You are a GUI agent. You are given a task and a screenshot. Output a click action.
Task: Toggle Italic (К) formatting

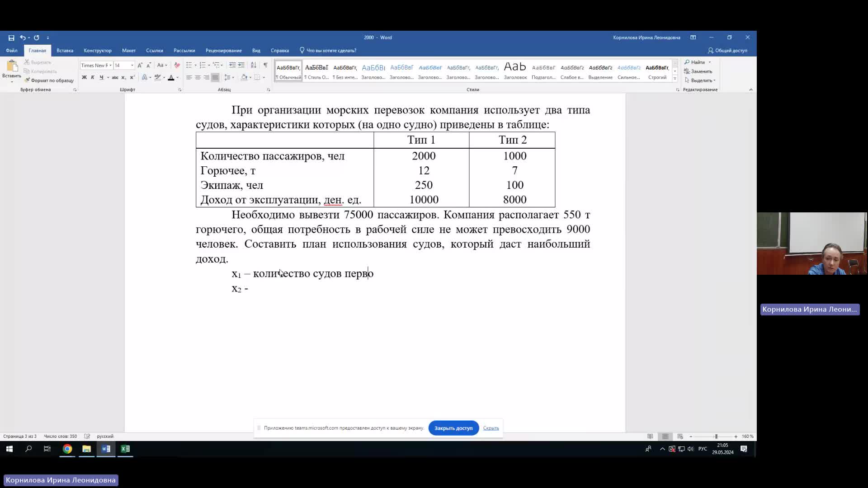click(93, 77)
